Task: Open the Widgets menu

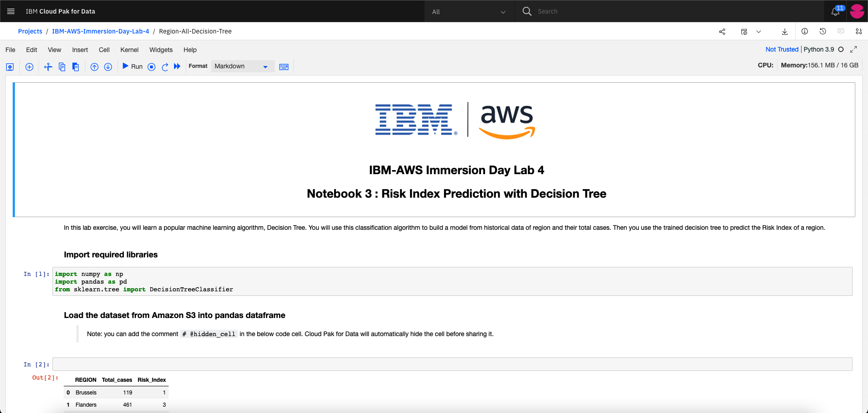Action: point(161,50)
